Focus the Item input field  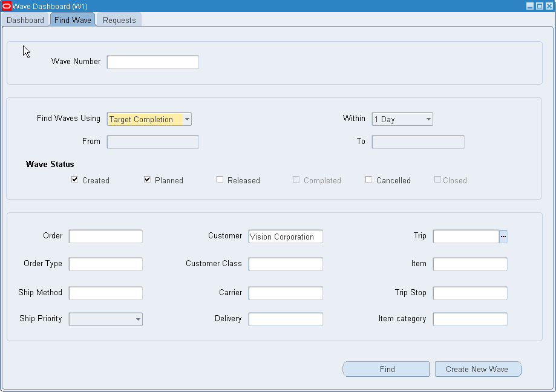470,264
